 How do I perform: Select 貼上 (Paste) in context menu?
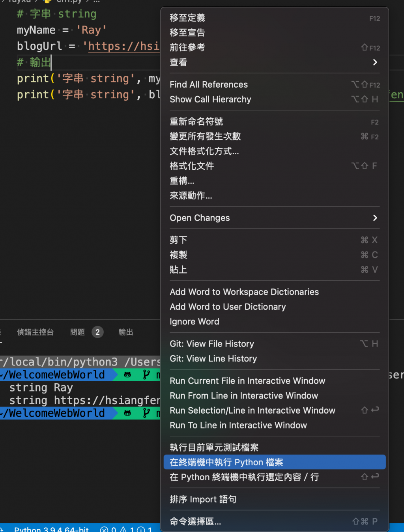(x=275, y=270)
